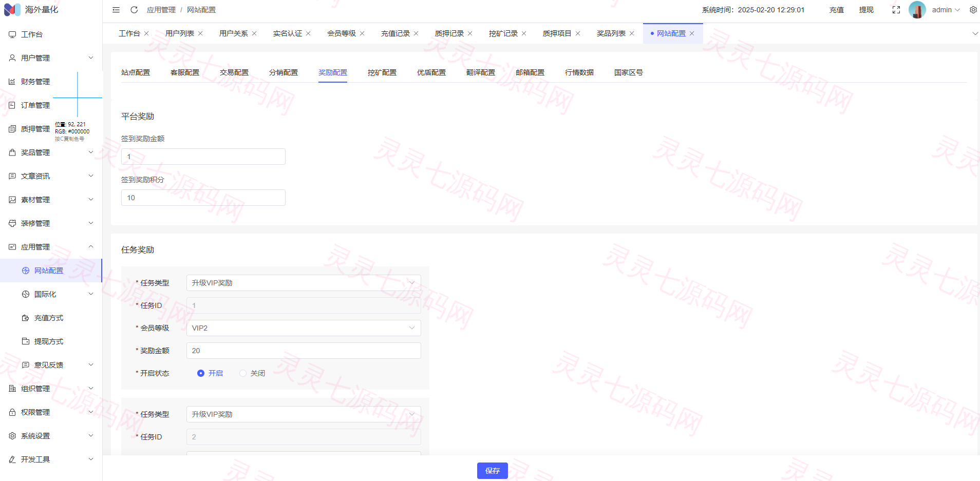Click the 权限管理 lock icon
Screen dimensions: 980x481
point(12,412)
